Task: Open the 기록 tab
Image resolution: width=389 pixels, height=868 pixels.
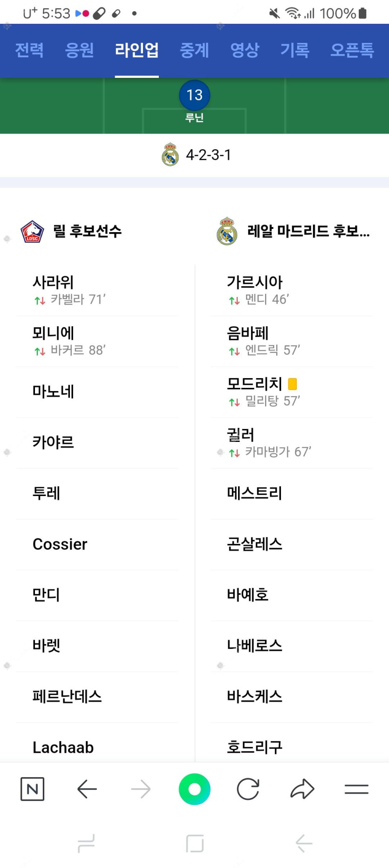Action: (x=294, y=50)
